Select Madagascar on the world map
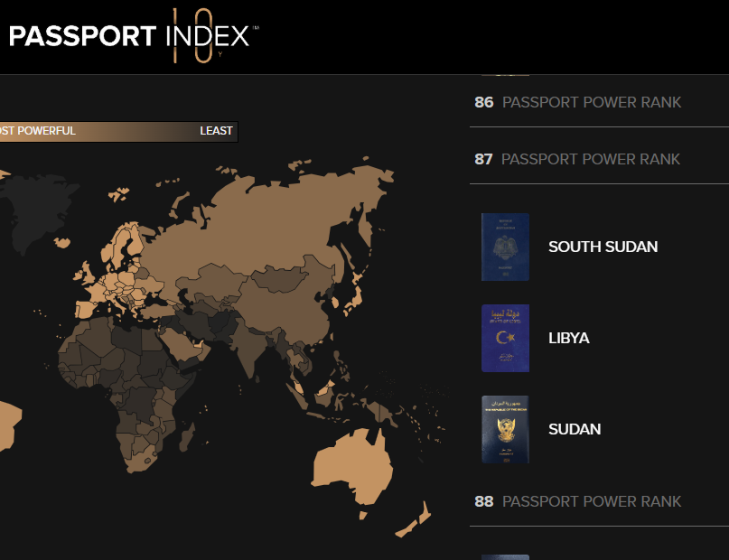Viewport: 729px width, 560px height. pyautogui.click(x=187, y=437)
